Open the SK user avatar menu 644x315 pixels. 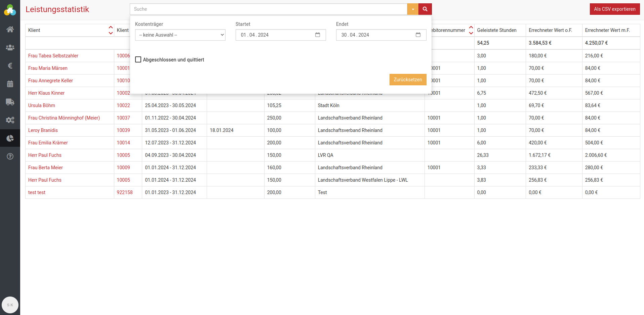10,305
